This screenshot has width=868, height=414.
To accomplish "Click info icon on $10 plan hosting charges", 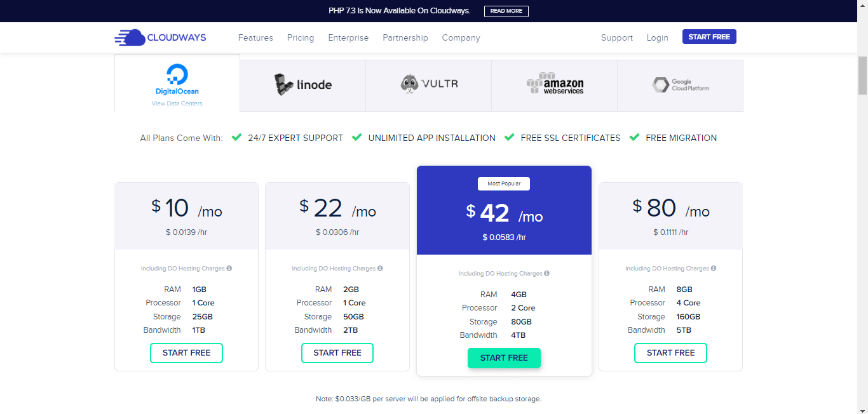I will pyautogui.click(x=229, y=269).
